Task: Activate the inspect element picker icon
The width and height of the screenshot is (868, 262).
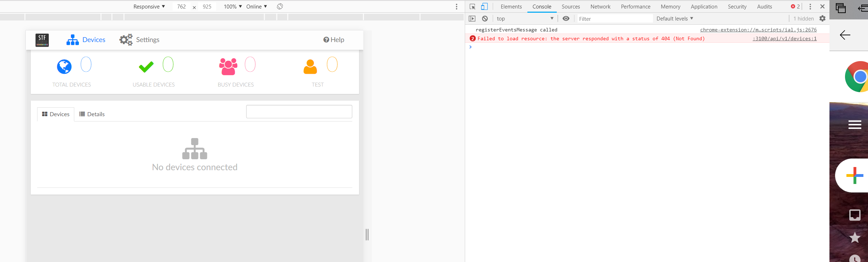Action: pos(473,7)
